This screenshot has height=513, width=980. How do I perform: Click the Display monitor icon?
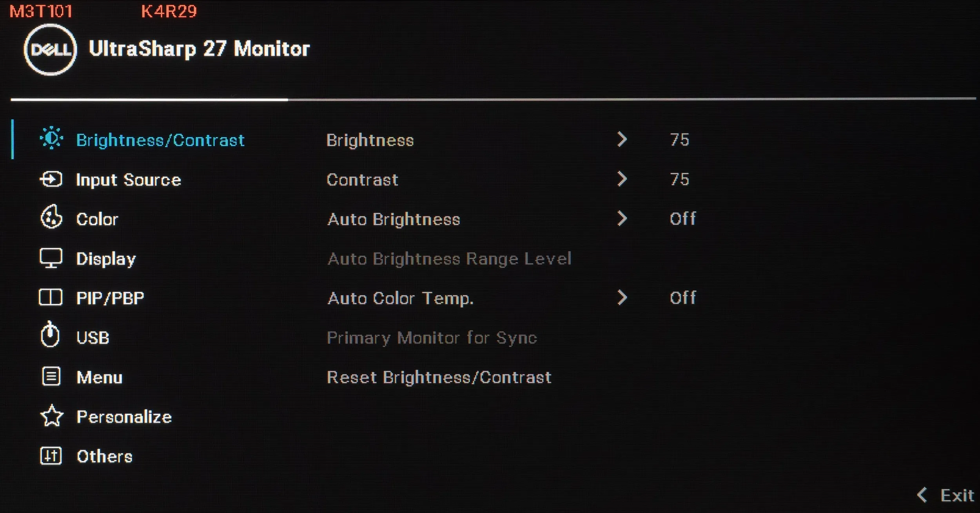coord(51,258)
